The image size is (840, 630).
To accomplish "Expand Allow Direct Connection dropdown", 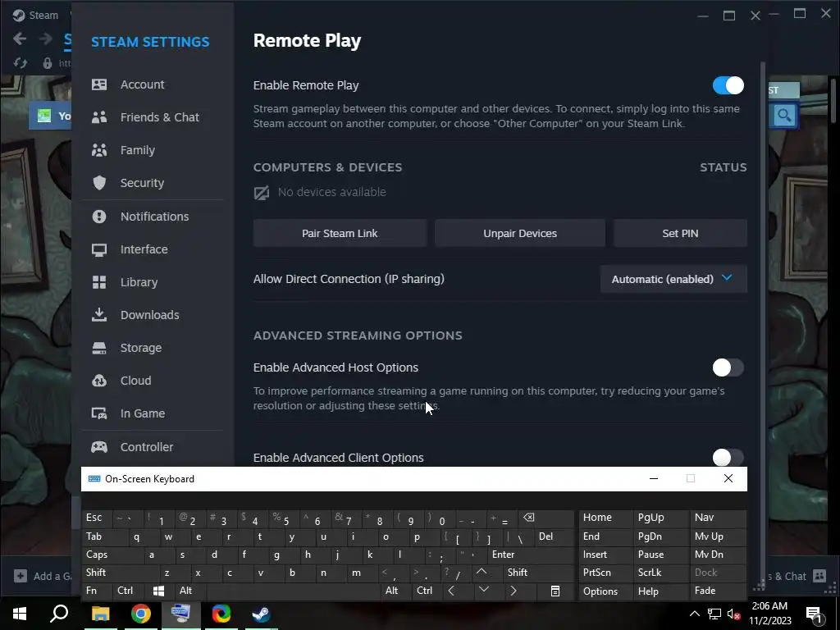I will (x=673, y=279).
